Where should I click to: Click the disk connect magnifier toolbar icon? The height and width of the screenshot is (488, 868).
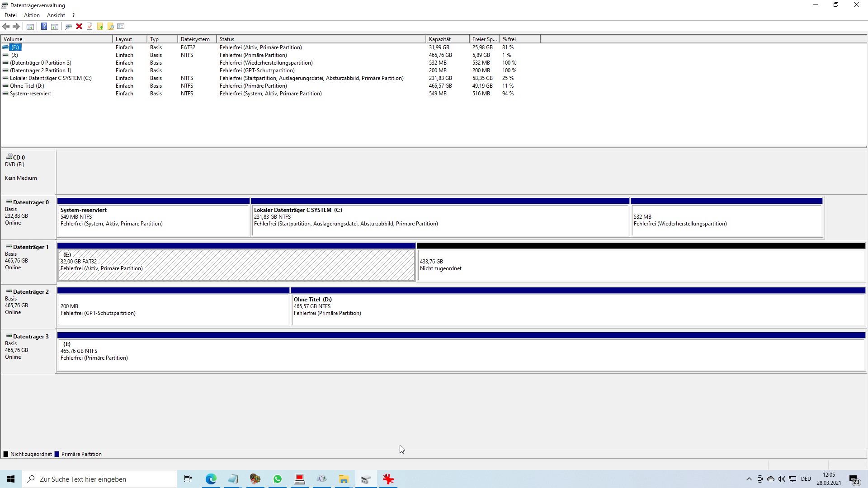68,26
